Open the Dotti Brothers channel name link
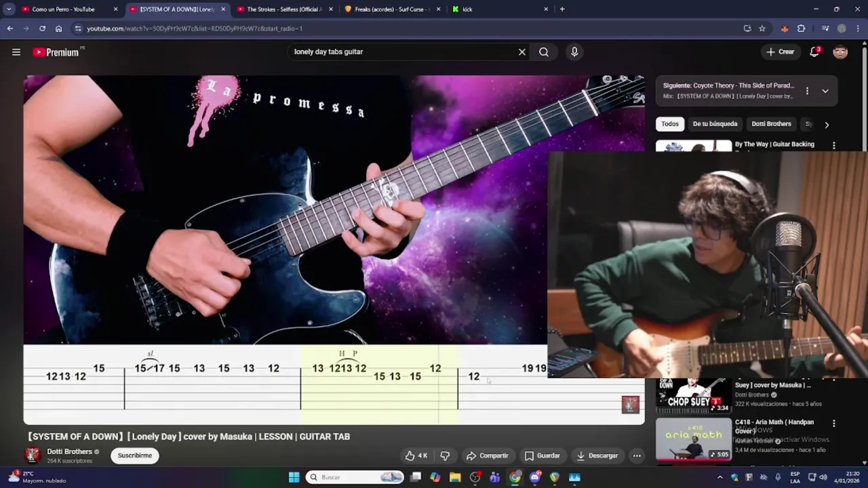The image size is (868, 488). click(x=69, y=451)
